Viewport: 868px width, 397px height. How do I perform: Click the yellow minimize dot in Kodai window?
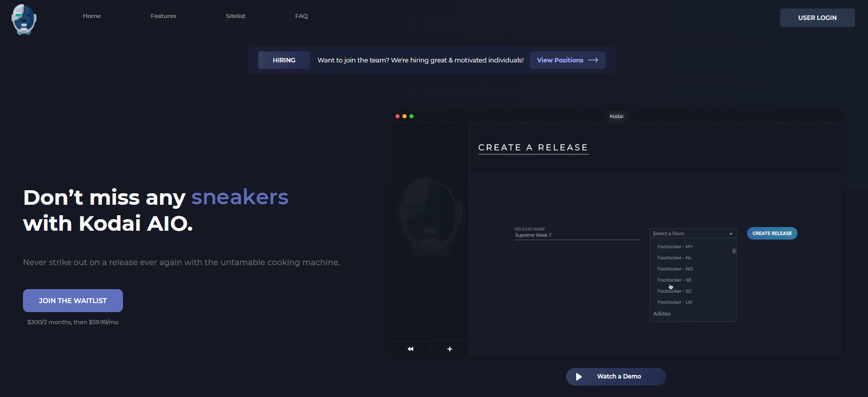pyautogui.click(x=404, y=116)
